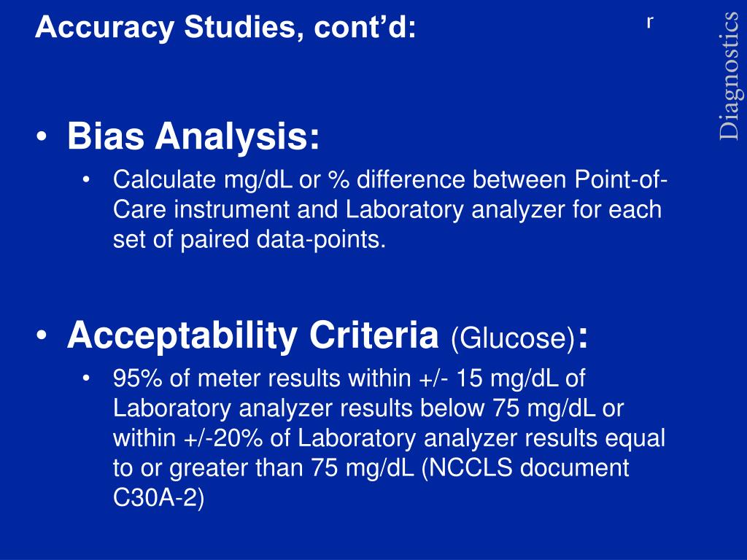The width and height of the screenshot is (747, 560).
Task: Click the word 'Point-of-' in first paragraph
Action: click(x=622, y=181)
